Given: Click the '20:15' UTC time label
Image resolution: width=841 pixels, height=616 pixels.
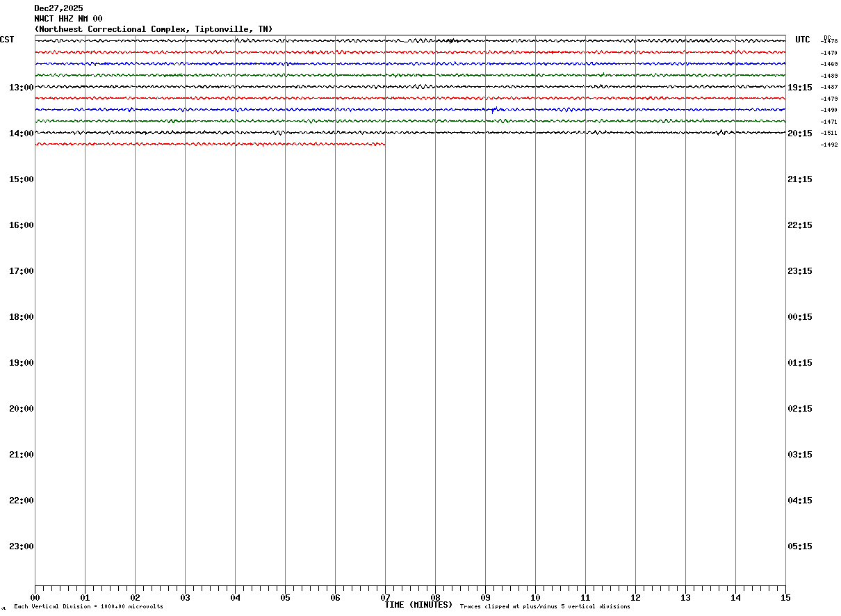Looking at the screenshot, I should pos(800,133).
